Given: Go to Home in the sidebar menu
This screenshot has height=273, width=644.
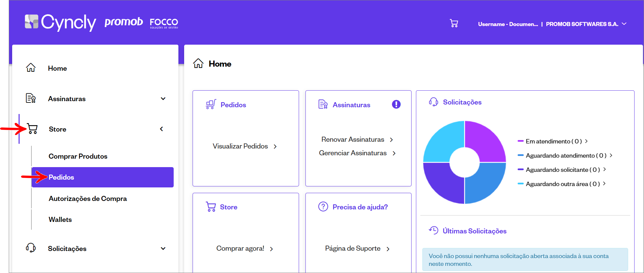Looking at the screenshot, I should point(57,68).
